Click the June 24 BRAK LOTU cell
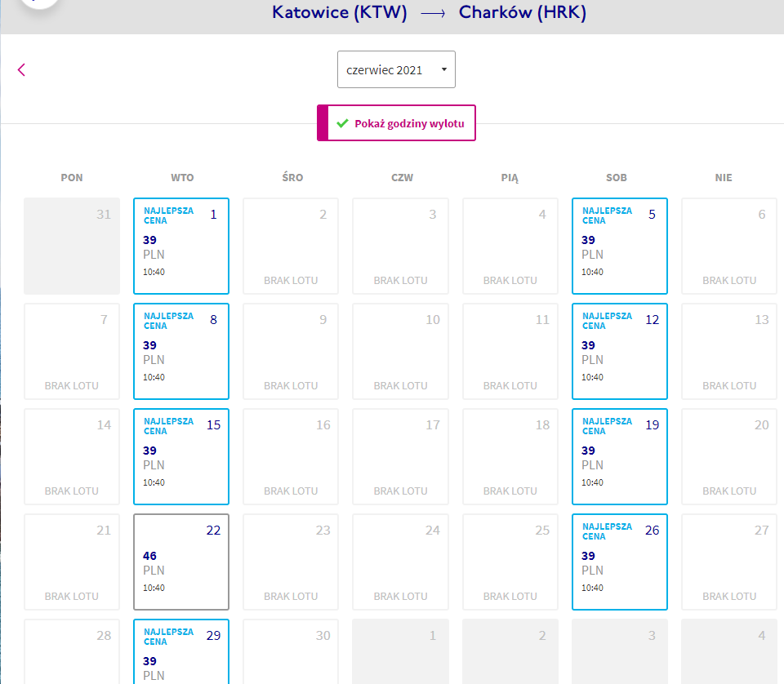The height and width of the screenshot is (684, 784). 400,562
